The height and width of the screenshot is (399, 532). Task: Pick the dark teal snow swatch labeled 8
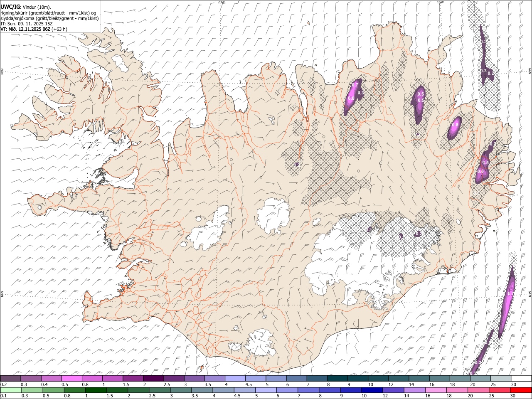[x=337, y=378]
